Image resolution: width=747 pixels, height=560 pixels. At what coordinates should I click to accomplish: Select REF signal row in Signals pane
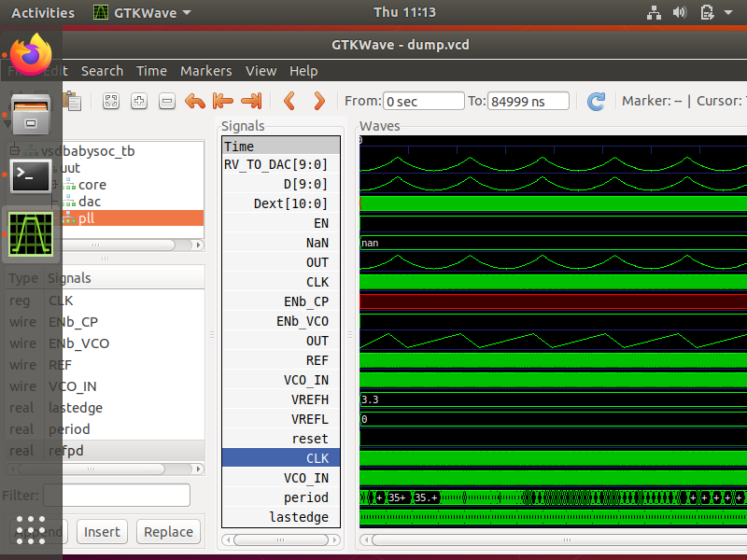281,360
